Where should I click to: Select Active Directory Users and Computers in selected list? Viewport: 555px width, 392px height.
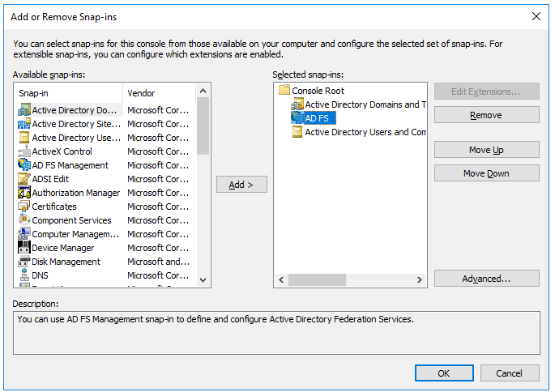pyautogui.click(x=365, y=132)
